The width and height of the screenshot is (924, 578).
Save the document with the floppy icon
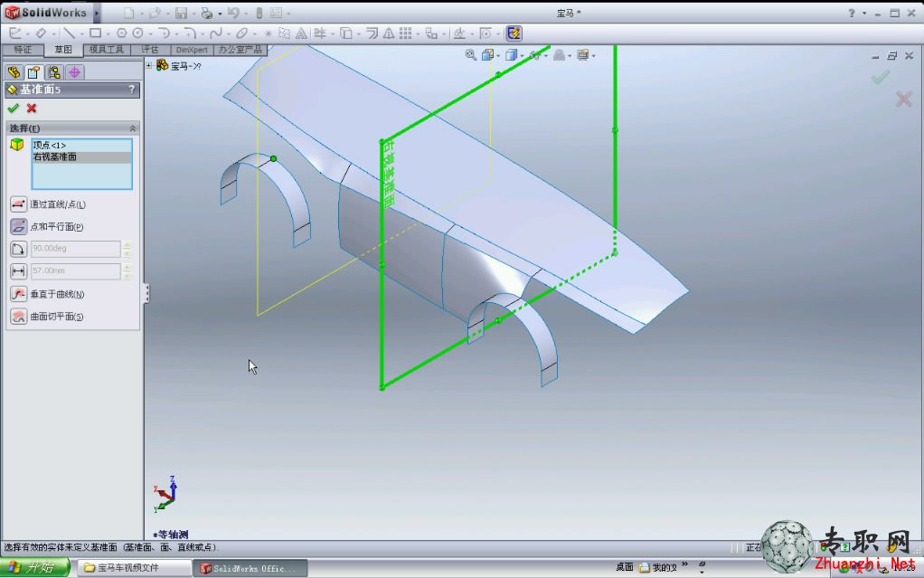click(x=181, y=13)
